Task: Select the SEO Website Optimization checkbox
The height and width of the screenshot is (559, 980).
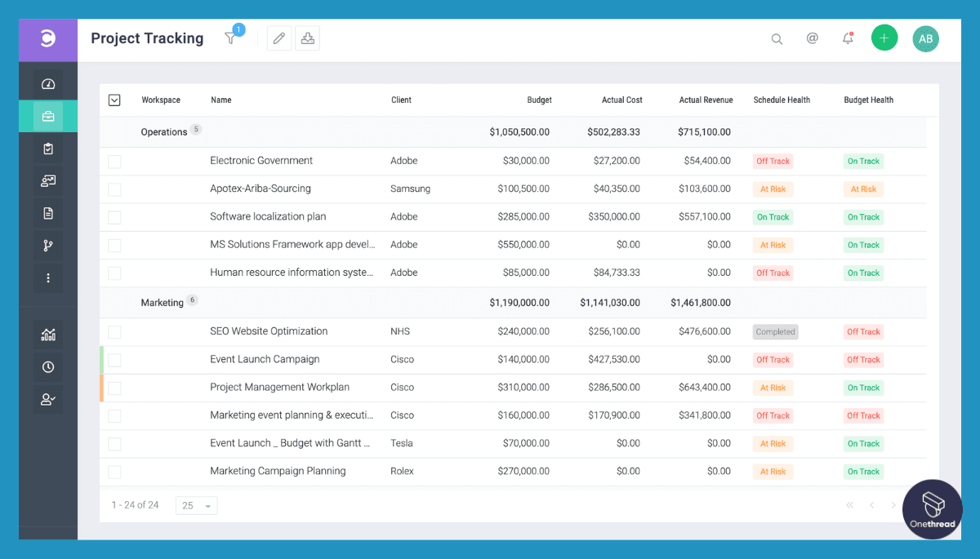Action: click(x=114, y=332)
